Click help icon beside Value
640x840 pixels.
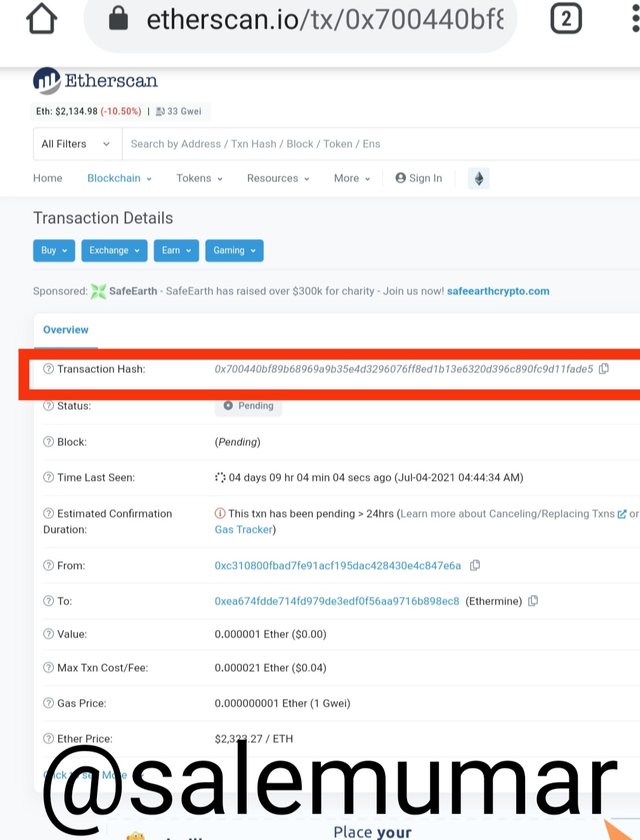coord(48,634)
